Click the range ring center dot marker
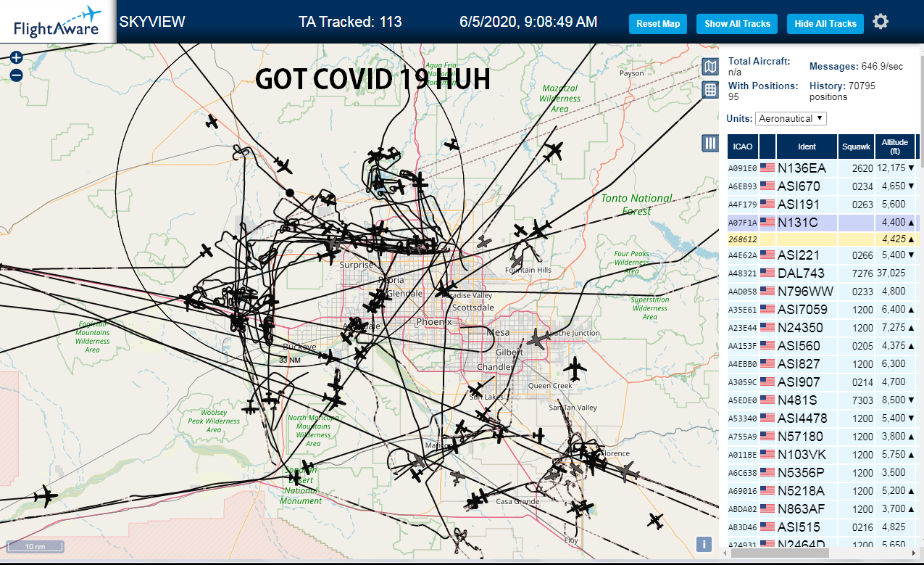 (290, 193)
